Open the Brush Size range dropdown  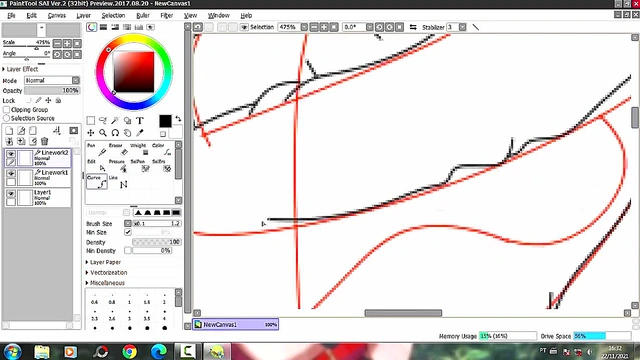click(128, 223)
